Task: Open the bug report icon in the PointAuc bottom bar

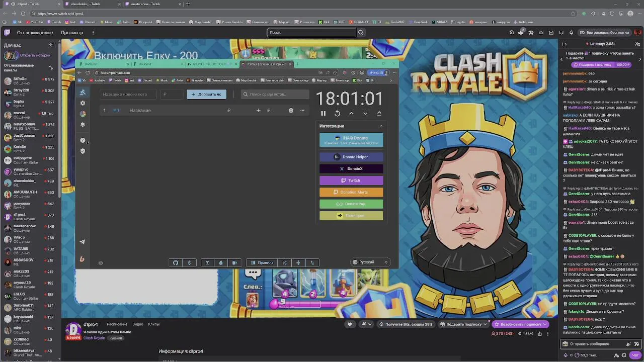Action: (221, 262)
